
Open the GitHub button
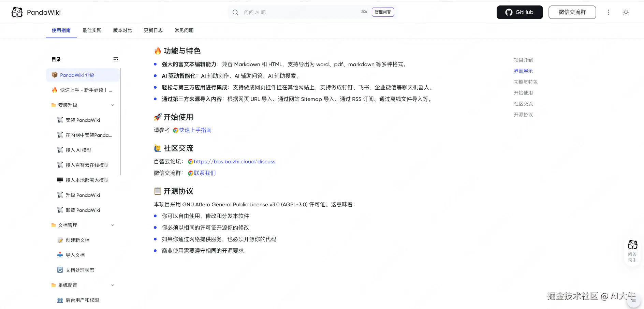(x=520, y=12)
